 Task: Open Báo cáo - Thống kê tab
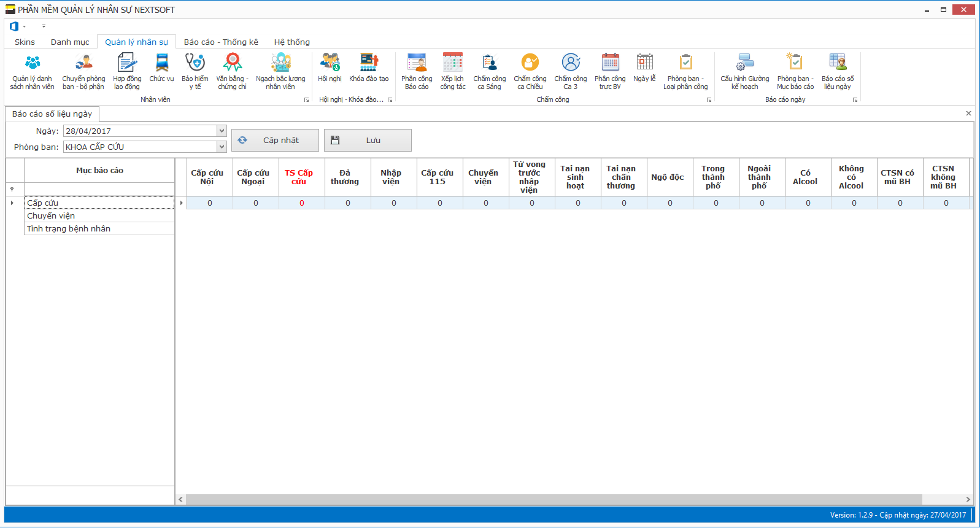(x=221, y=42)
